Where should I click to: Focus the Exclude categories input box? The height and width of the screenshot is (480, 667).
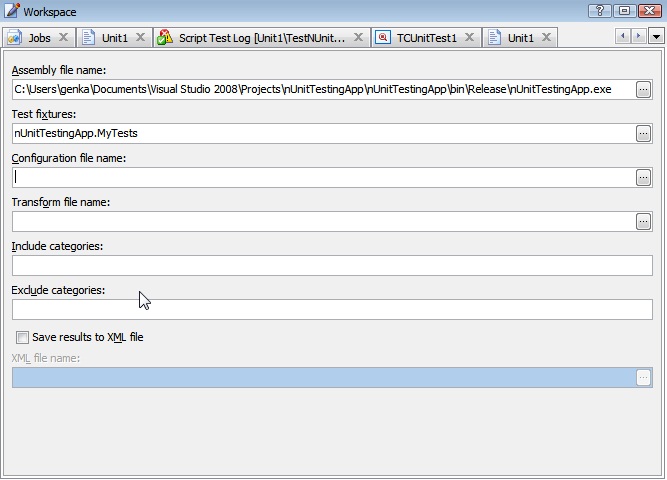click(x=330, y=309)
